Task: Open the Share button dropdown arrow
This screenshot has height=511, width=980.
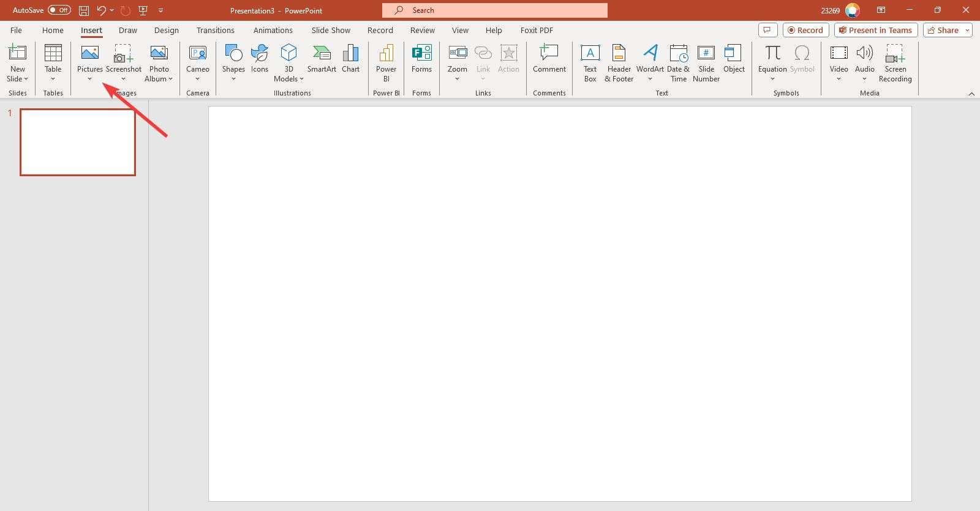Action: 967,30
